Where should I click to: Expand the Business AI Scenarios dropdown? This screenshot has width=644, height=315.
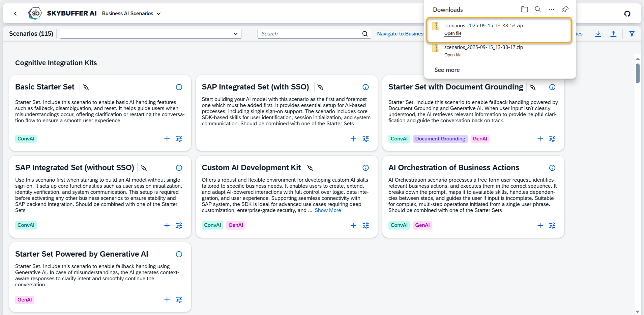158,14
